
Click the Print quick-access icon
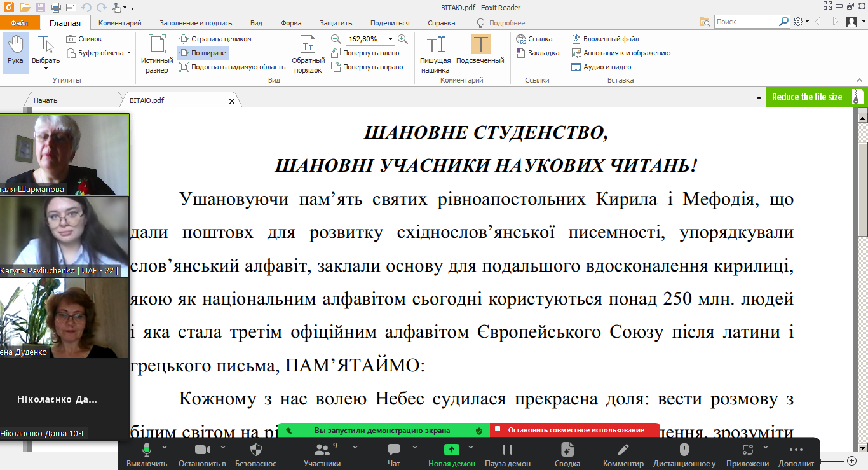(56, 8)
